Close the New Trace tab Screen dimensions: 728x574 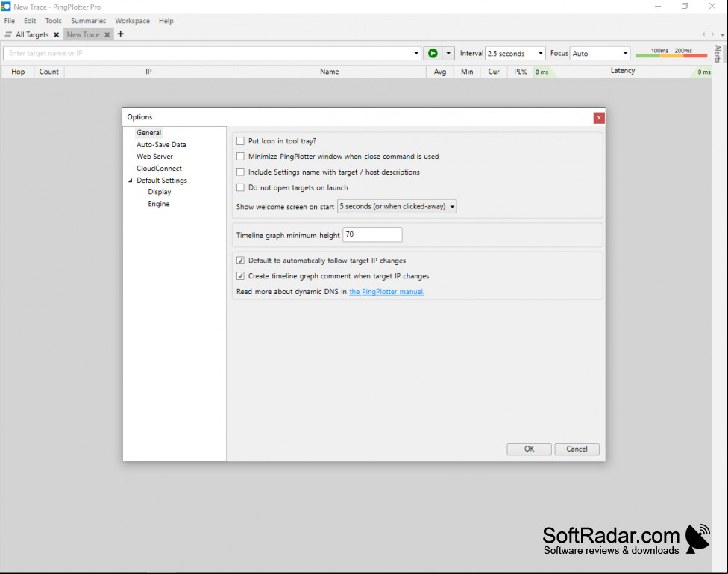click(107, 35)
